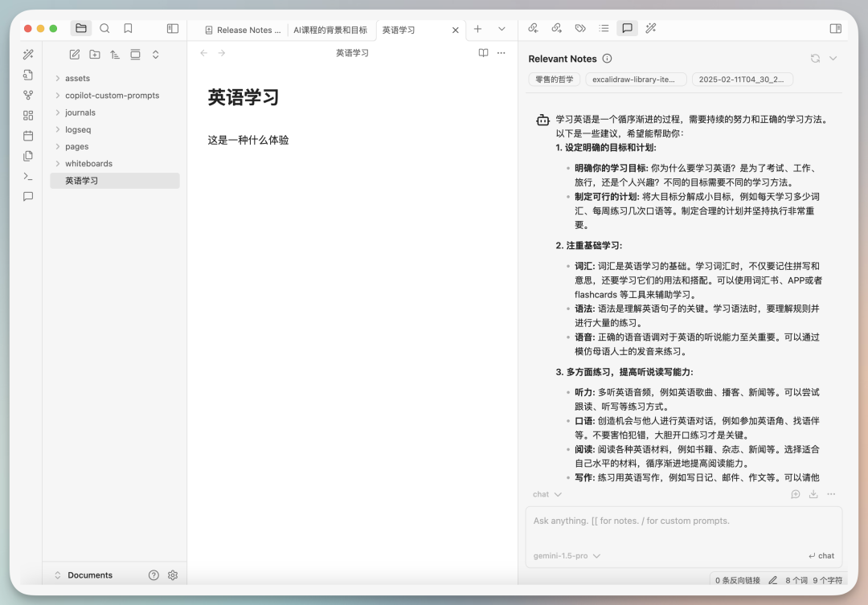Open daily note calendar icon
This screenshot has height=605, width=868.
coord(28,136)
